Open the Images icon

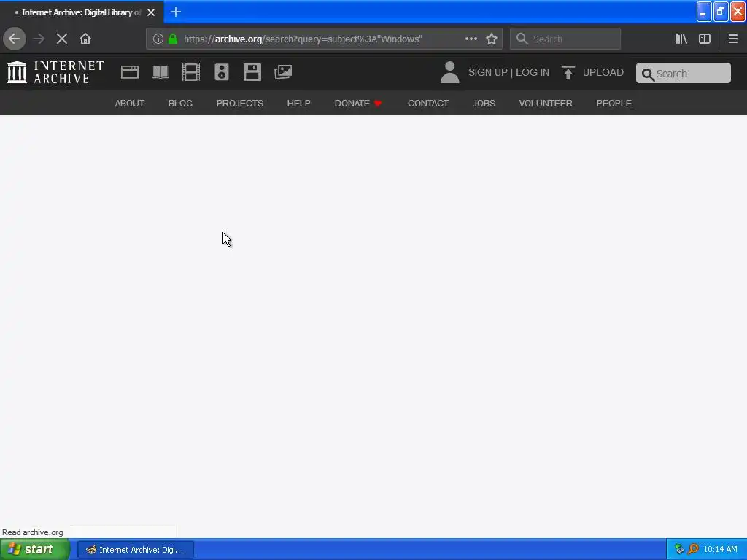[283, 72]
